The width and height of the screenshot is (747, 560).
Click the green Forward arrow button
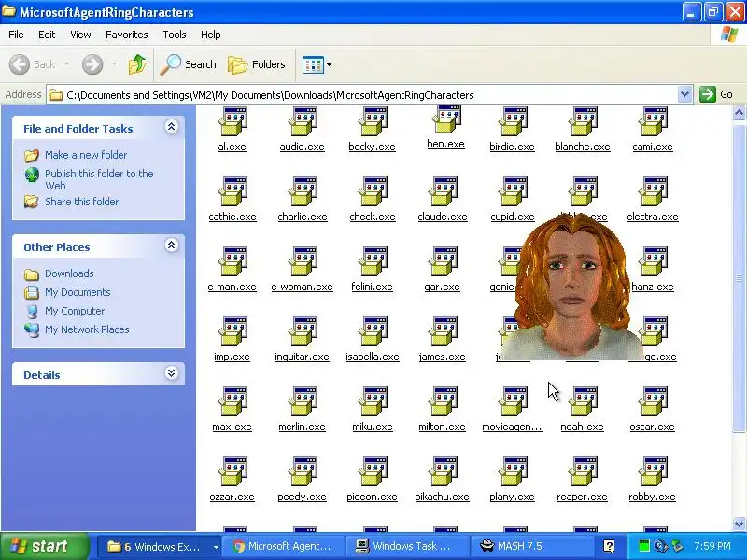[x=92, y=64]
